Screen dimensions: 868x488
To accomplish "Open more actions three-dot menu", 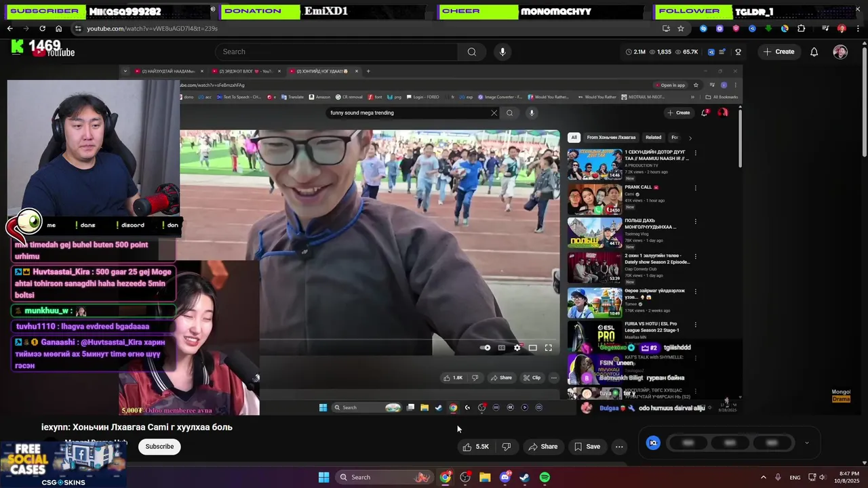I will pyautogui.click(x=619, y=447).
